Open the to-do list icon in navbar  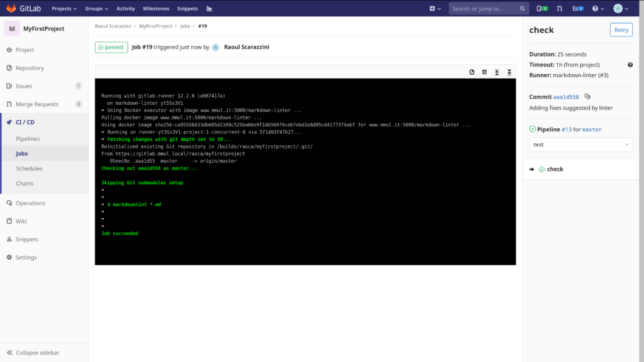[x=579, y=8]
